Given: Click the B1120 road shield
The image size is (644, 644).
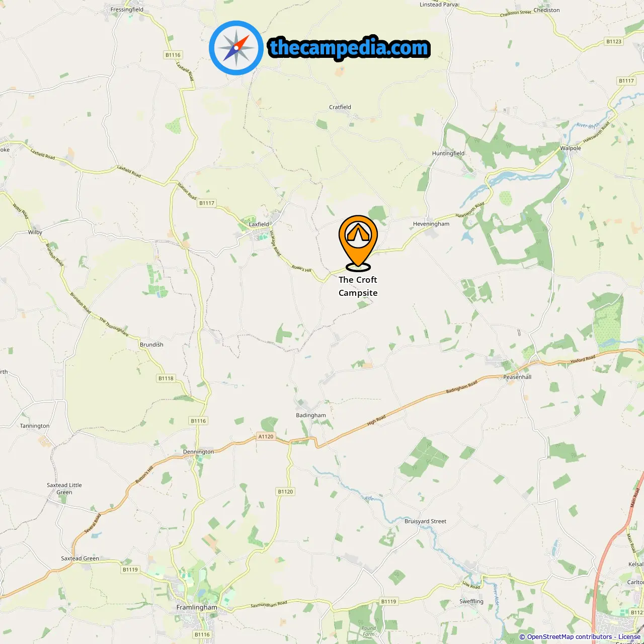Looking at the screenshot, I should coord(285,492).
